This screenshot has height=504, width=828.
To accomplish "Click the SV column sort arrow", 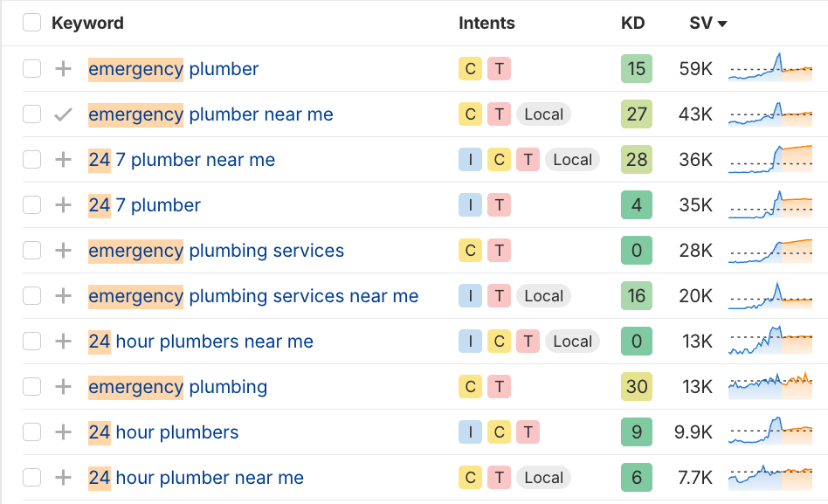I will click(x=721, y=24).
